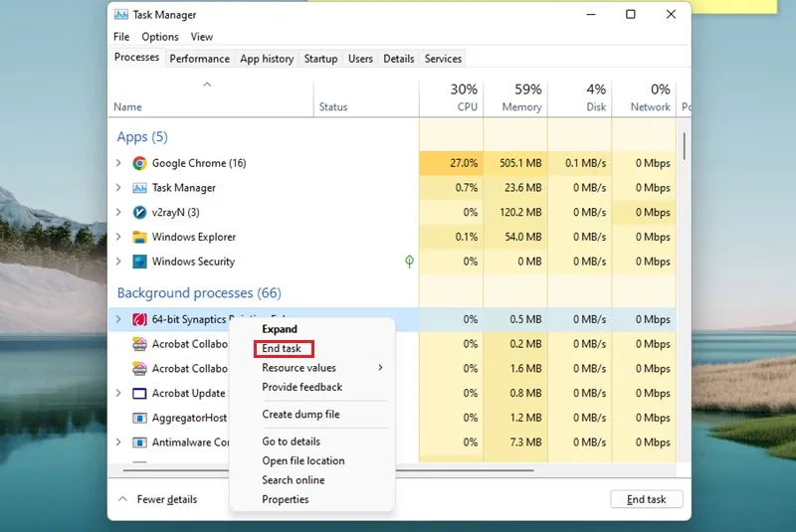The image size is (796, 532).
Task: Expand the v2rayN process group
Action: pyautogui.click(x=118, y=212)
